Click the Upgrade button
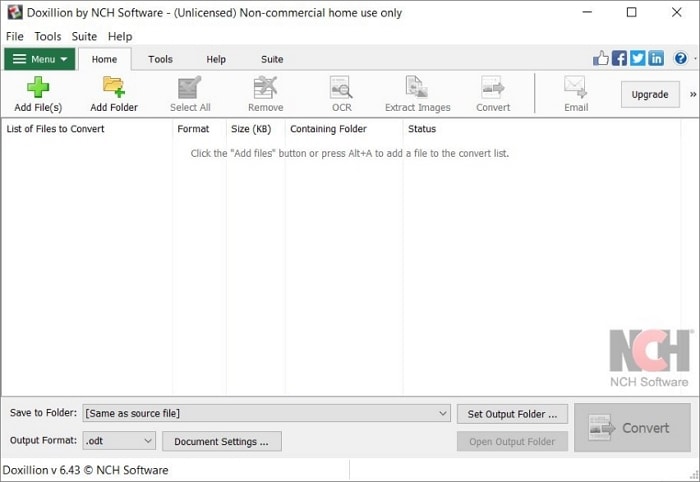Screen dimensions: 700x482 650,94
